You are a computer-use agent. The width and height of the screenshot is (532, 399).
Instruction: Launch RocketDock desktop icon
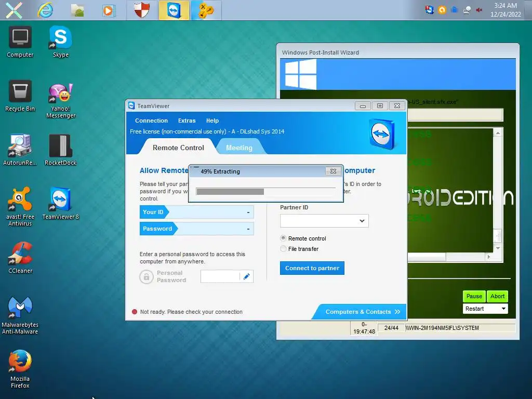coord(61,150)
